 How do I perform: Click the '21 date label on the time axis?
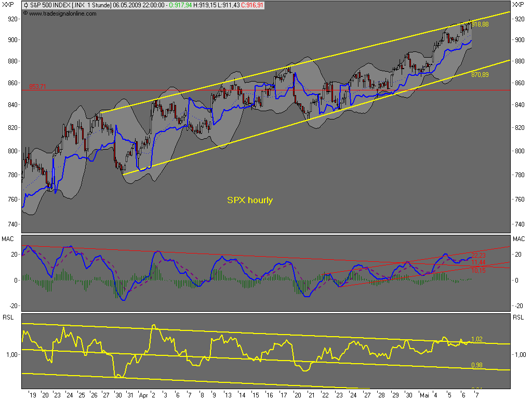(311, 395)
